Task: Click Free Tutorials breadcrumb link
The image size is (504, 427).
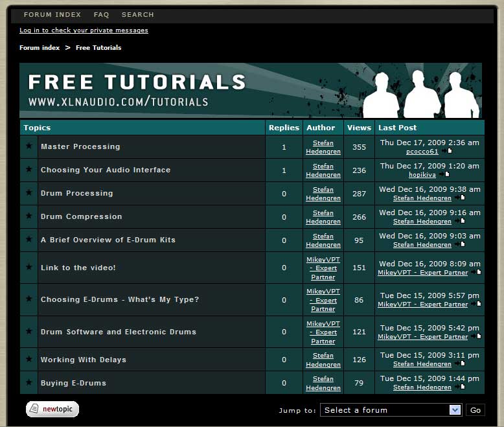Action: click(x=98, y=47)
